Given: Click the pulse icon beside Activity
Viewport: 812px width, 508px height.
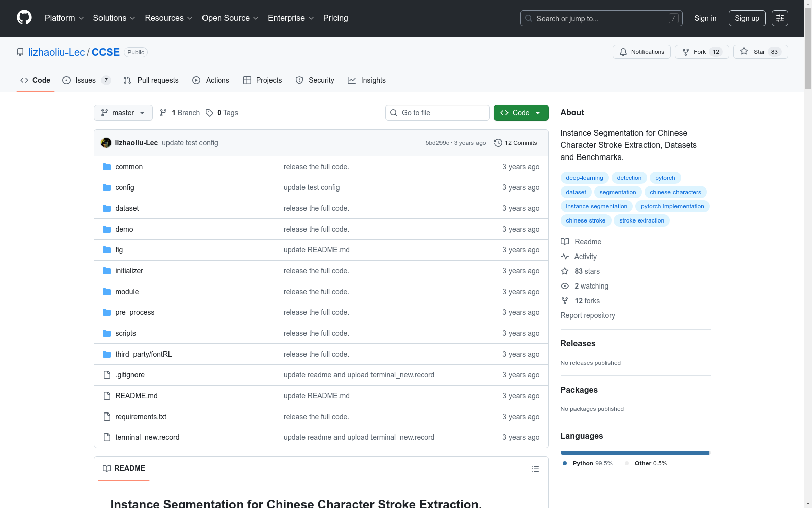Looking at the screenshot, I should pos(565,257).
